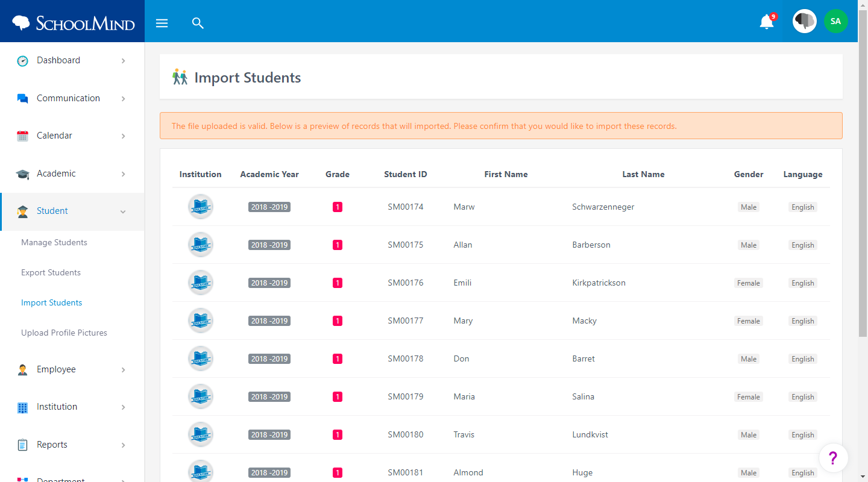
Task: Click the Academic Year column header
Action: coord(269,174)
